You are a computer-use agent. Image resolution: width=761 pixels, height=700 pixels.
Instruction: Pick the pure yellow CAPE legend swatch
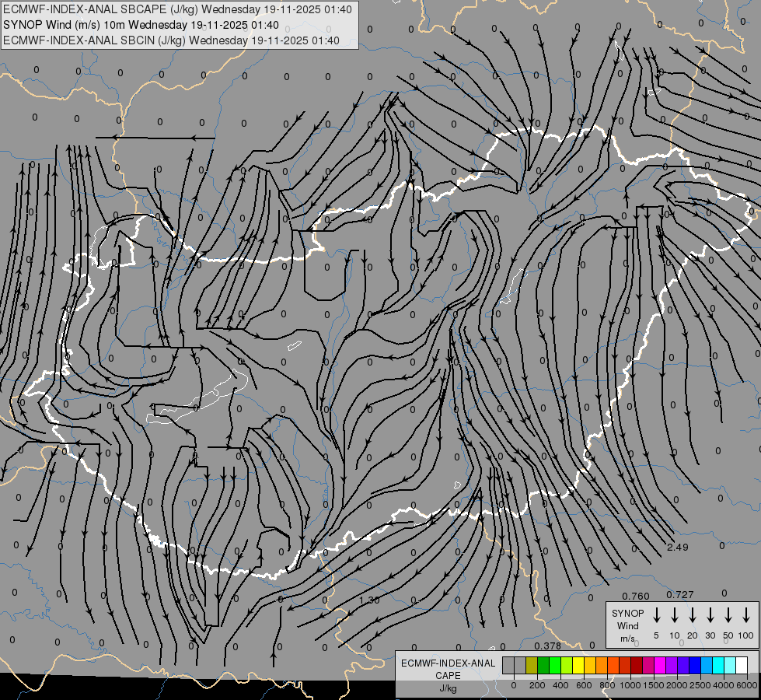click(x=578, y=665)
